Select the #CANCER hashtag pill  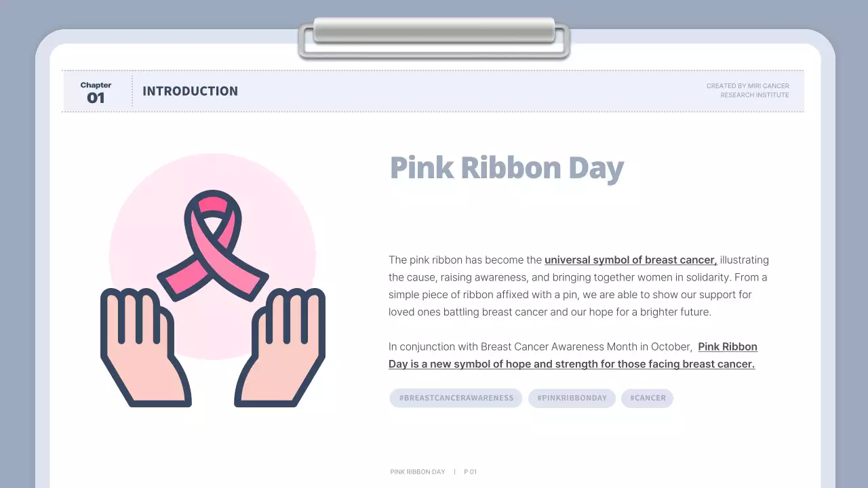[x=647, y=398]
